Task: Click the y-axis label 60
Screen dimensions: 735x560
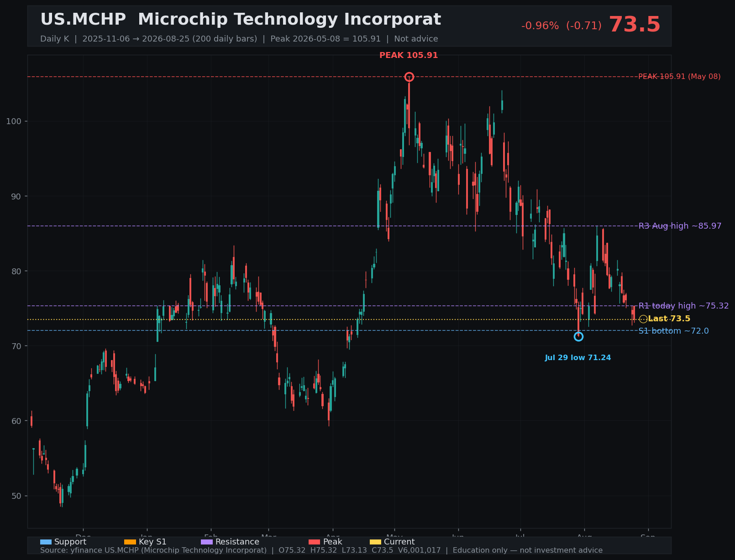Action: [x=16, y=421]
